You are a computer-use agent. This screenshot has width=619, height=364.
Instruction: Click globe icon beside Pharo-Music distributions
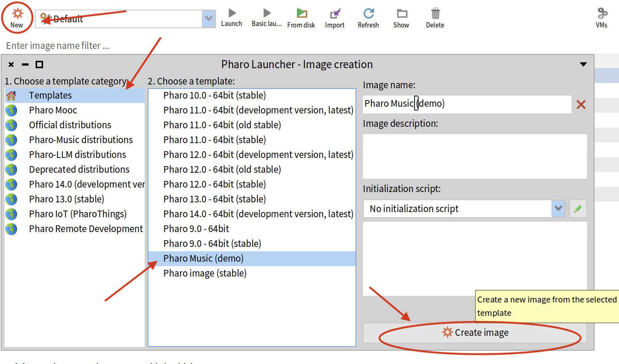coord(11,140)
